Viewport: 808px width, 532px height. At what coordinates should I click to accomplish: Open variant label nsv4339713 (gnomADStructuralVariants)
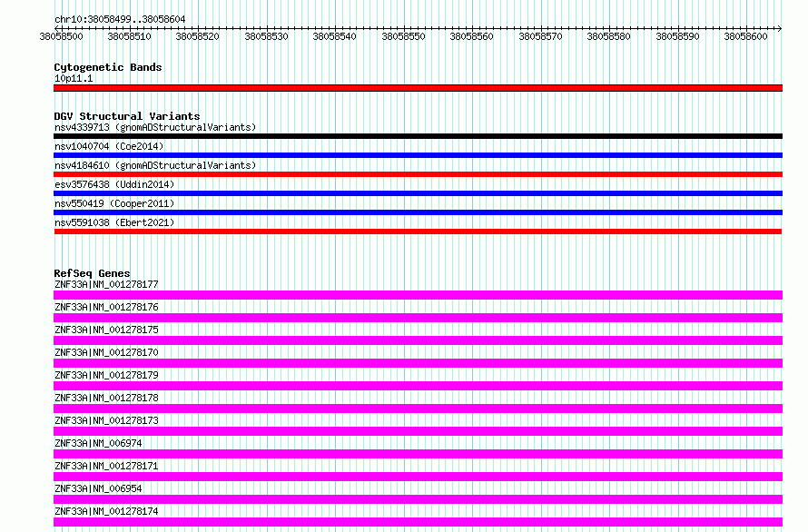[155, 127]
